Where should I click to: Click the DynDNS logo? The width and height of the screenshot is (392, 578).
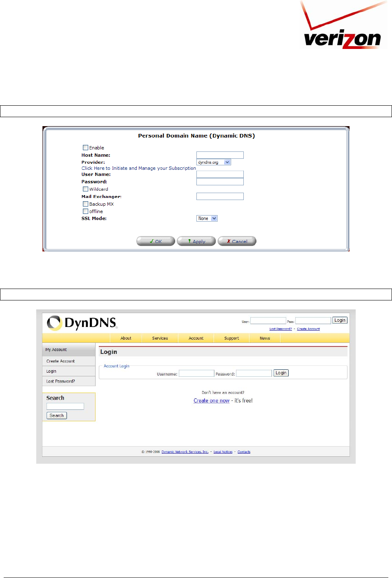coord(82,323)
